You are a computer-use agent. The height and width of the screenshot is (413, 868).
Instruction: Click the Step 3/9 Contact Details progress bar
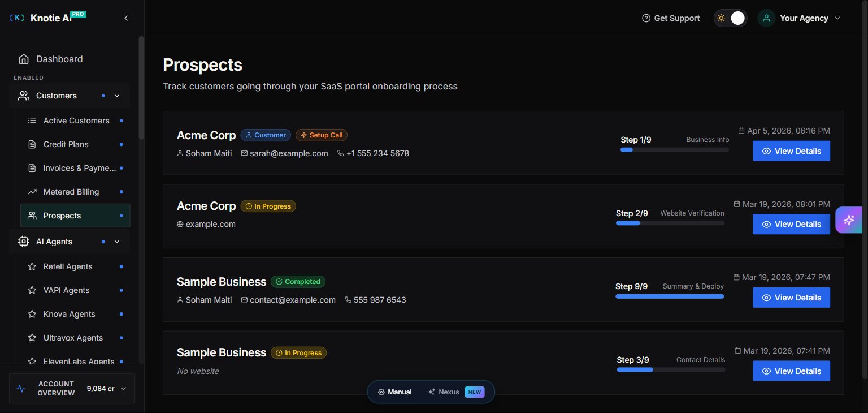[x=671, y=370]
